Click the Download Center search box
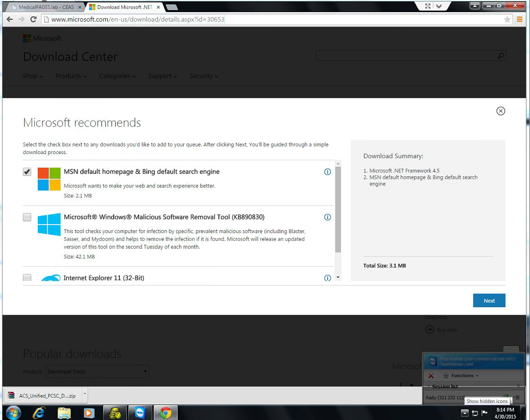The height and width of the screenshot is (420, 530). [x=406, y=56]
